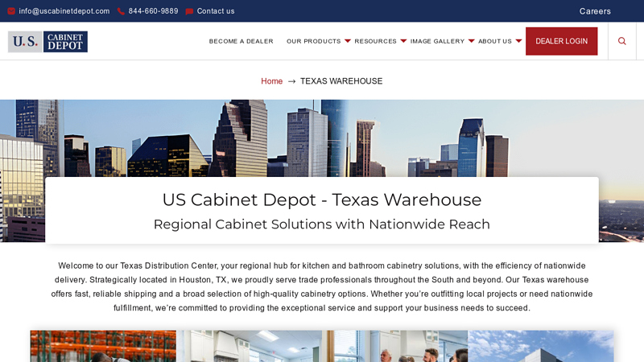Click the envelope email icon
The height and width of the screenshot is (362, 644).
tap(11, 11)
